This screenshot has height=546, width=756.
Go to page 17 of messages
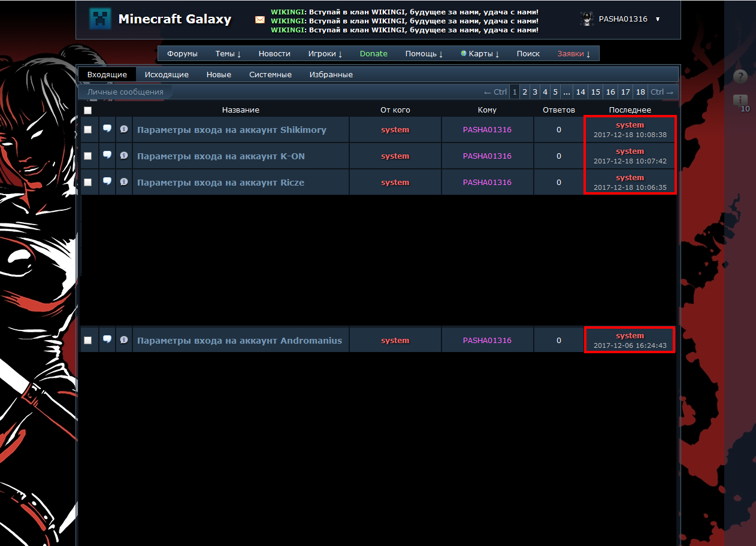click(625, 92)
